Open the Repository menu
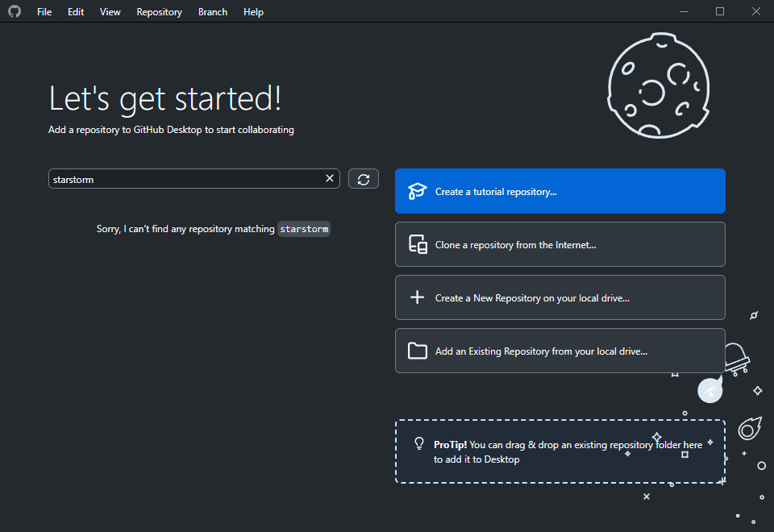The height and width of the screenshot is (532, 774). click(159, 12)
